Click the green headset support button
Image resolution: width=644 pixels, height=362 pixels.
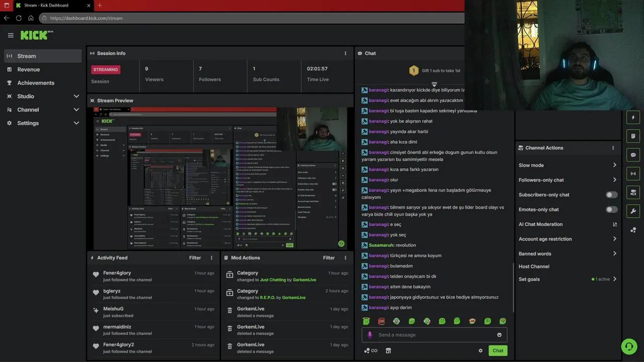click(629, 346)
